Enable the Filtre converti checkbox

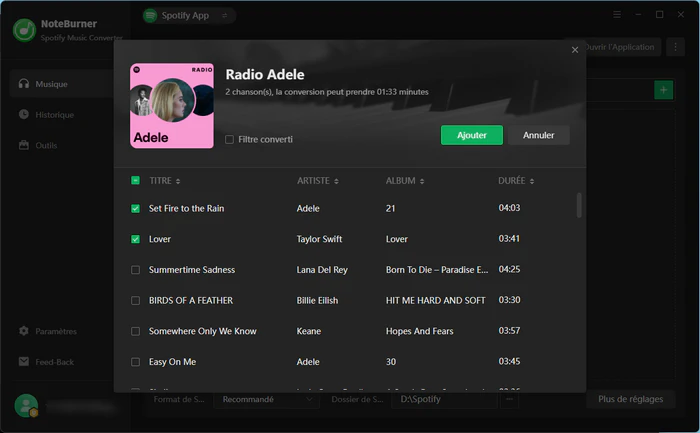[x=229, y=140]
